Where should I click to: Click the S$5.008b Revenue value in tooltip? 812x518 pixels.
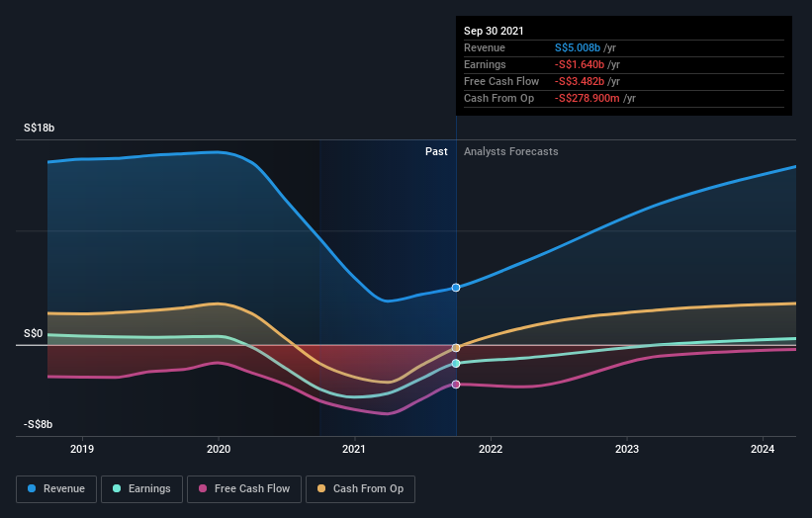[578, 47]
